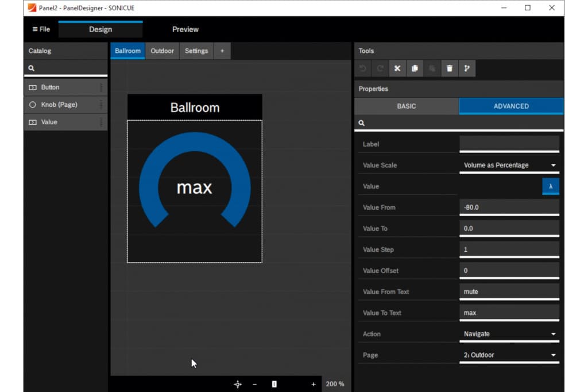
Task: Select the BASIC properties tab
Action: click(407, 106)
